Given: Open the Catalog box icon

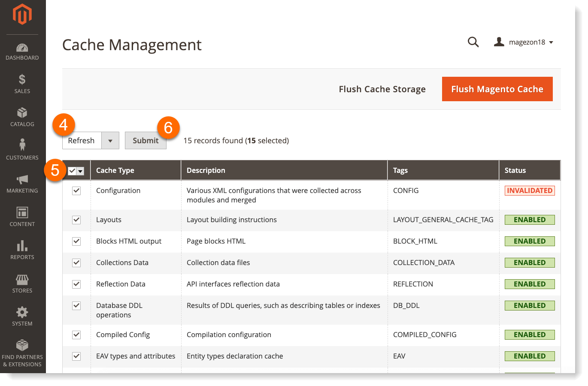Looking at the screenshot, I should 22,113.
